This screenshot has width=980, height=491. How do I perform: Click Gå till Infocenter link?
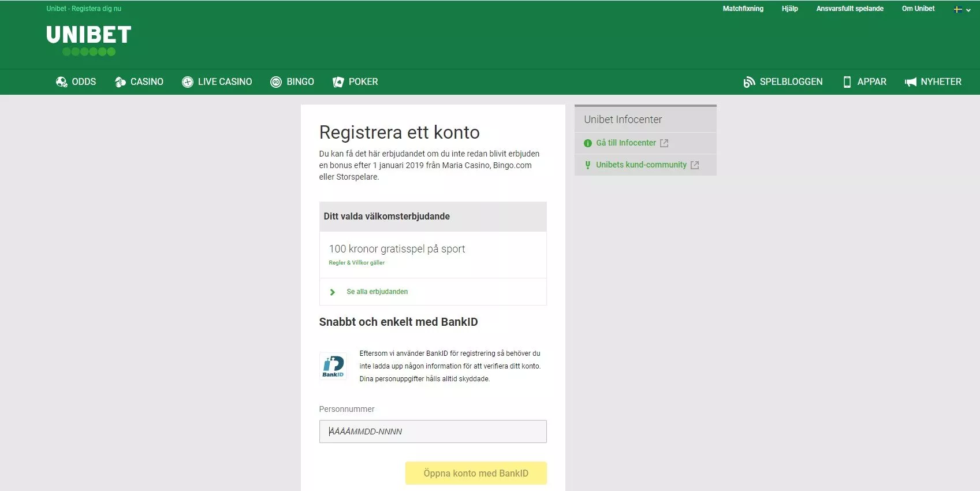(x=626, y=143)
